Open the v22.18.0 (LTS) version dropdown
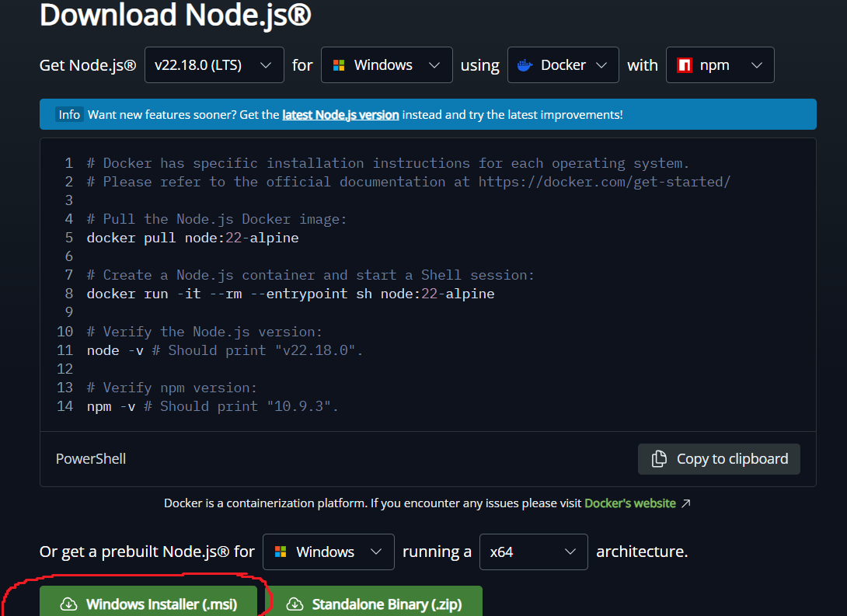Viewport: 847px width, 616px height. (x=214, y=64)
